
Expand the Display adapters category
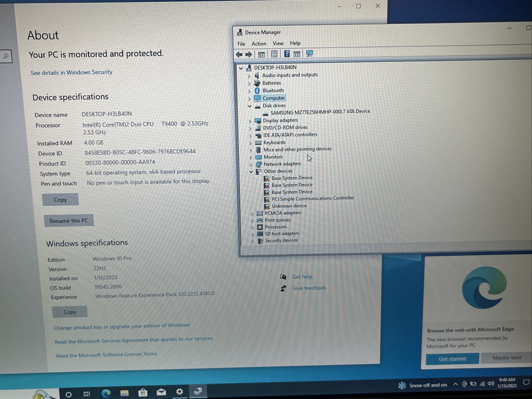pyautogui.click(x=250, y=121)
